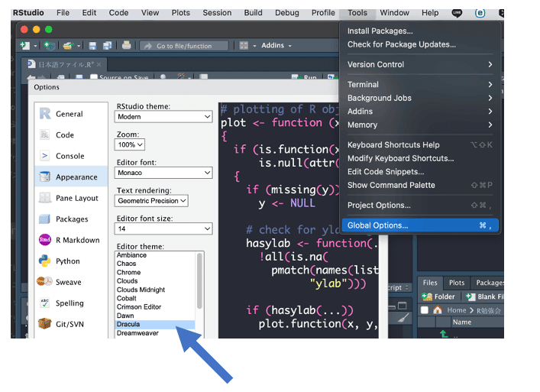The width and height of the screenshot is (540, 392).
Task: Choose Modify Keyboard Shortcuts entry
Action: pyautogui.click(x=419, y=158)
